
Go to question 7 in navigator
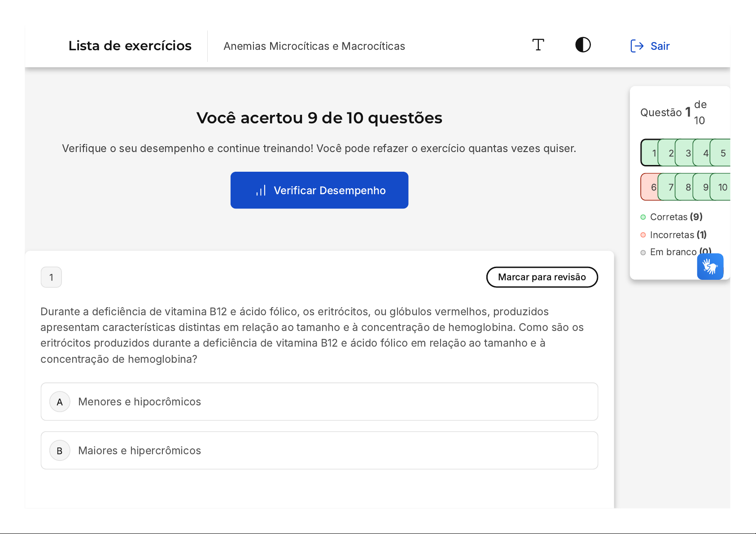click(x=669, y=187)
